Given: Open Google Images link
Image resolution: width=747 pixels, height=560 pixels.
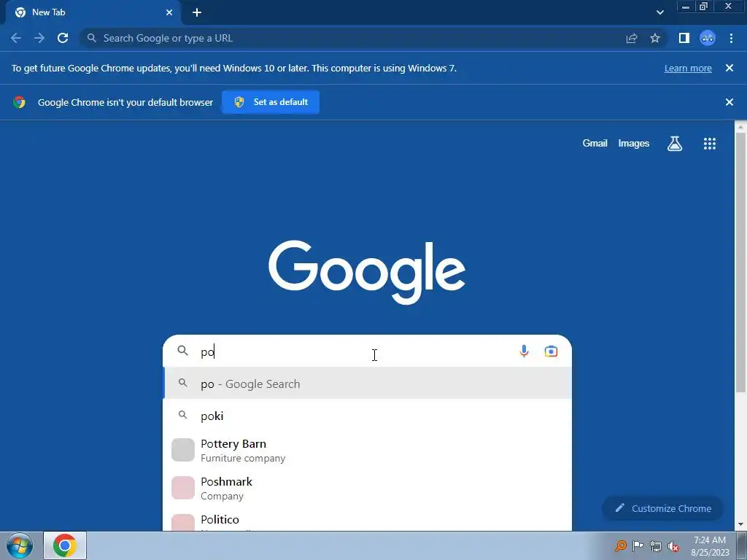Looking at the screenshot, I should (x=634, y=144).
